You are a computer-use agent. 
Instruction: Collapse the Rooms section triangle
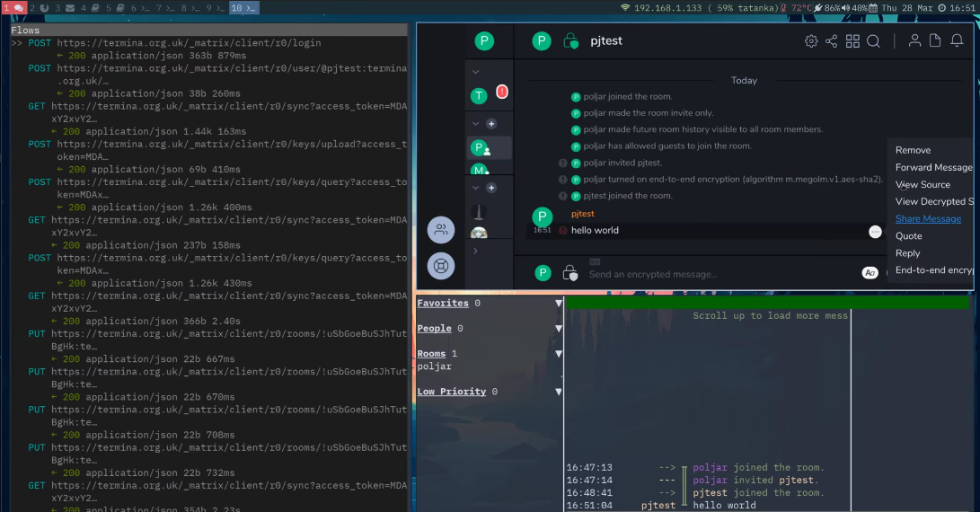click(x=558, y=354)
